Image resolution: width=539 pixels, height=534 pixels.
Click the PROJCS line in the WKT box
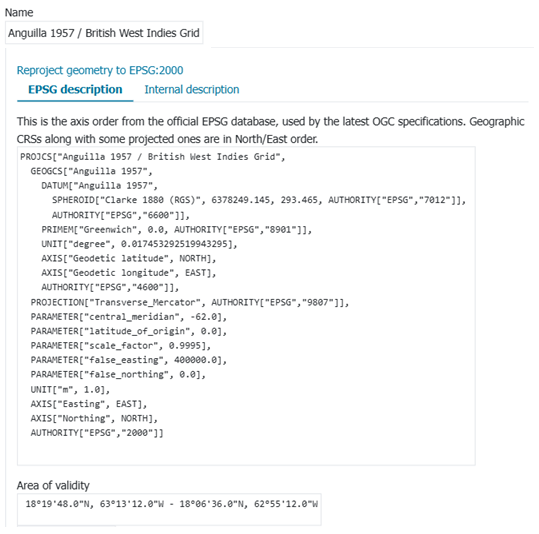(x=153, y=157)
